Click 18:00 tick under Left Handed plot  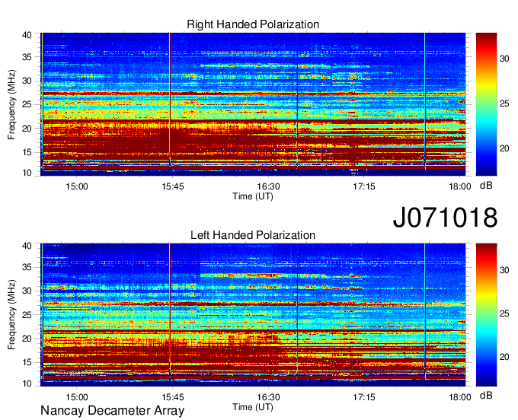tap(460, 397)
